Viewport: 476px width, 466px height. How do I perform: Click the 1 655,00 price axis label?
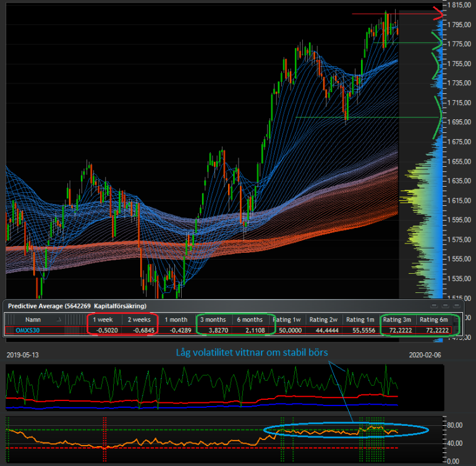click(x=459, y=161)
